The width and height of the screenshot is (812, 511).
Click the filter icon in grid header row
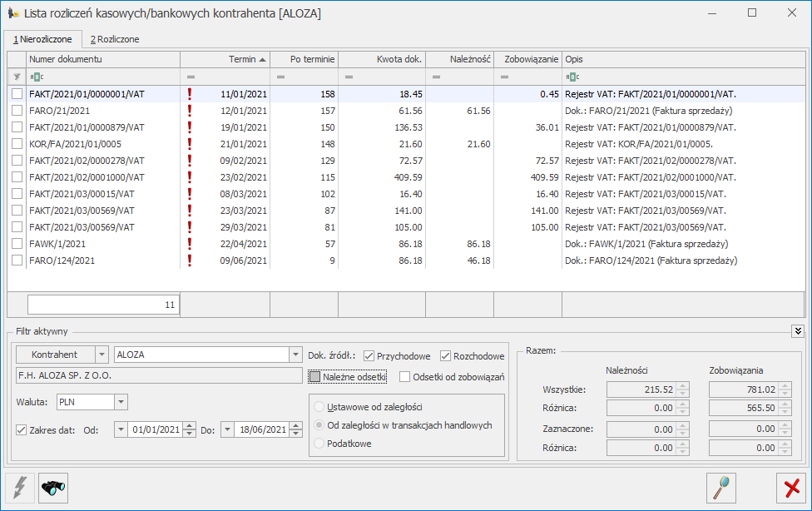point(17,77)
